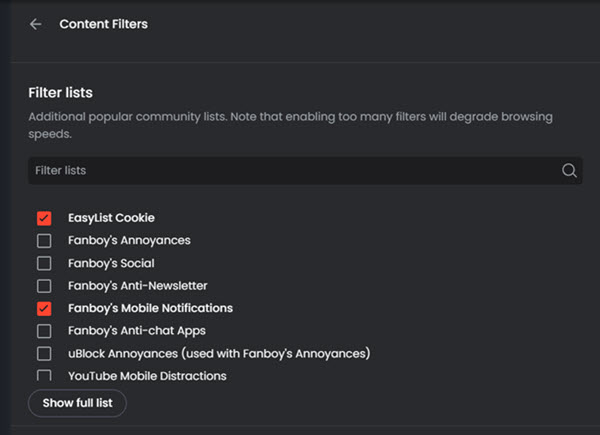Image resolution: width=600 pixels, height=435 pixels.
Task: Uncheck the EasyList Cookie checkbox
Action: [44, 218]
